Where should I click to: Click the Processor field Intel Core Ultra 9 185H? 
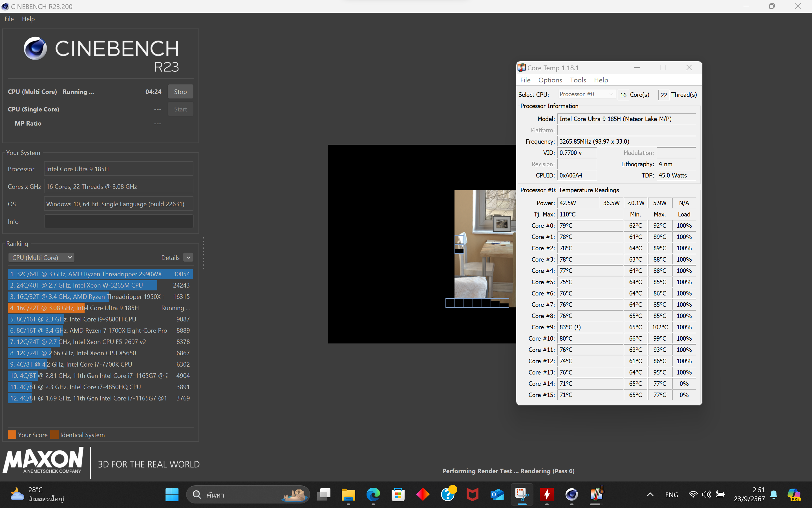coord(119,169)
